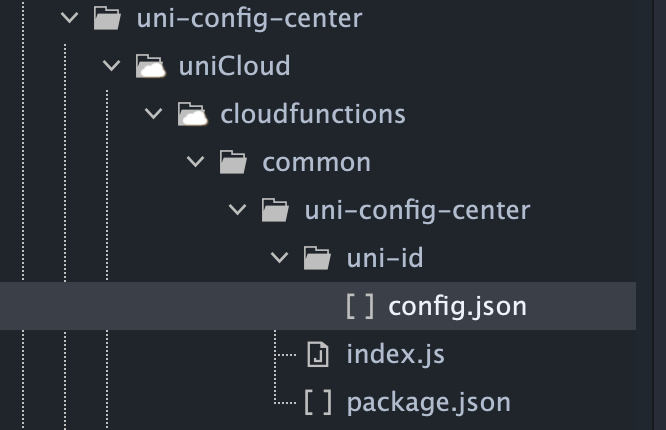
Task: Collapse the uniCloud folder chevron
Action: [x=112, y=66]
